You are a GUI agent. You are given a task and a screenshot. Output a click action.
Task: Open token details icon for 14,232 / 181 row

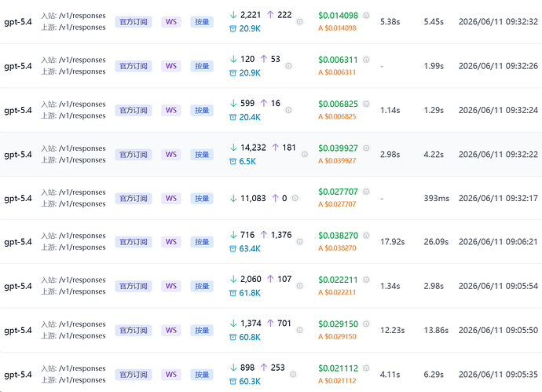point(305,154)
